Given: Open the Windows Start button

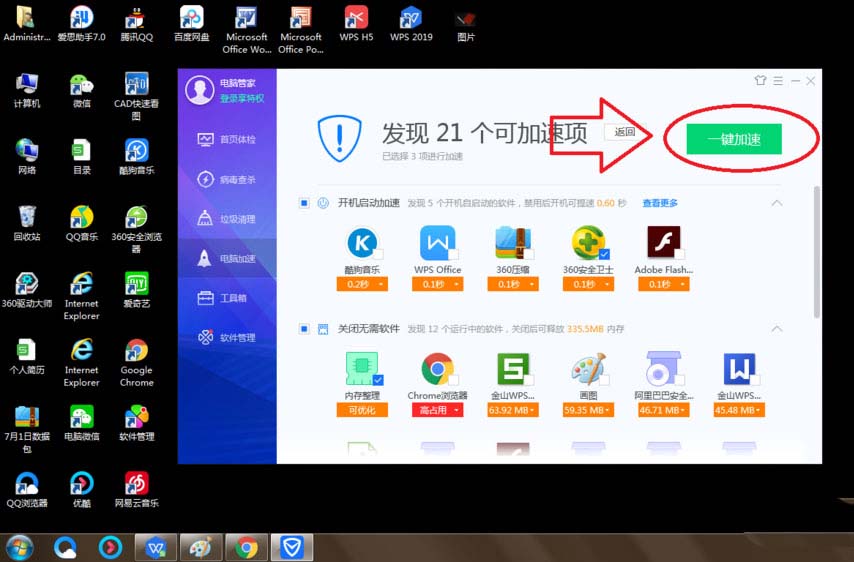Looking at the screenshot, I should click(x=19, y=547).
